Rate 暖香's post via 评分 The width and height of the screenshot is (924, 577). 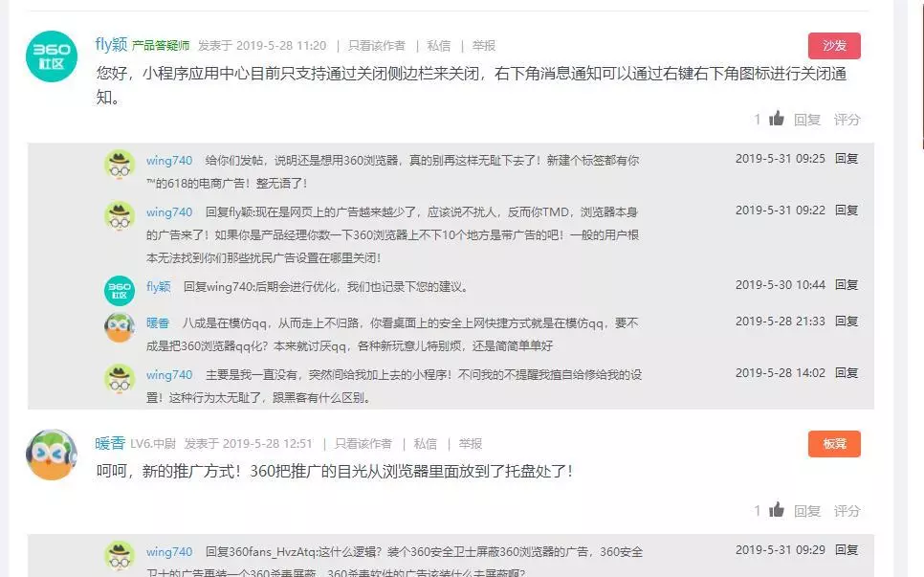point(847,511)
